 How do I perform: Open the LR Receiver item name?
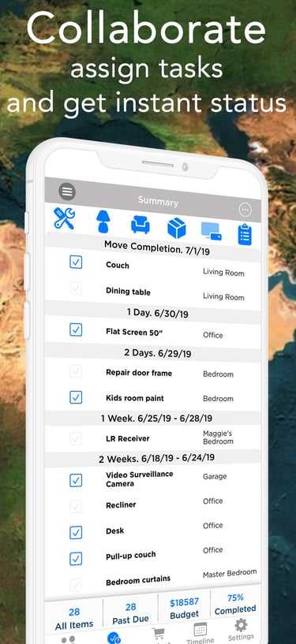(x=128, y=438)
